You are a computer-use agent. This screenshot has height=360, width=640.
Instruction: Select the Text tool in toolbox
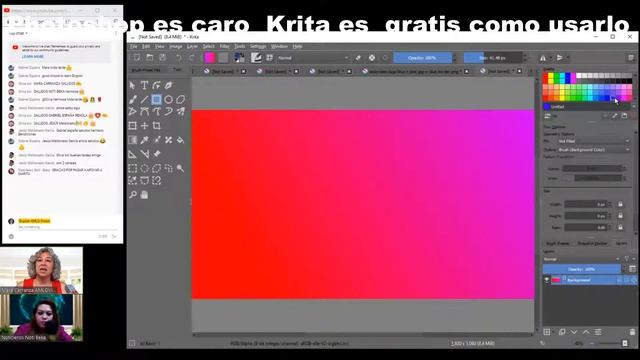[x=144, y=85]
